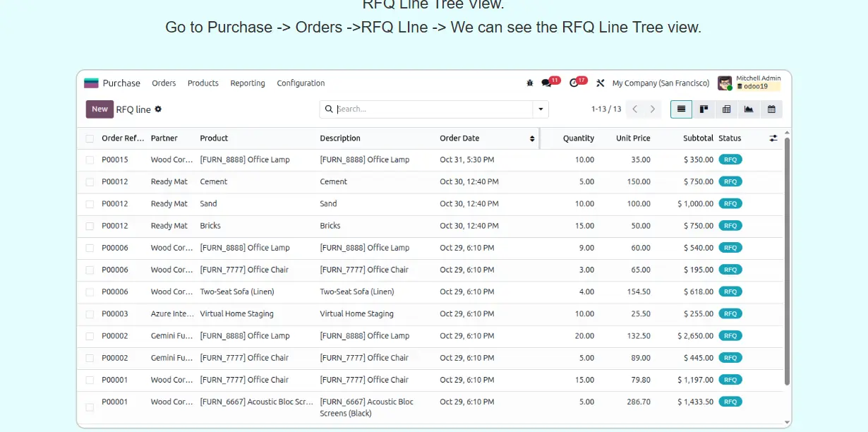
Task: Select checkbox for the Cement row
Action: (x=90, y=182)
